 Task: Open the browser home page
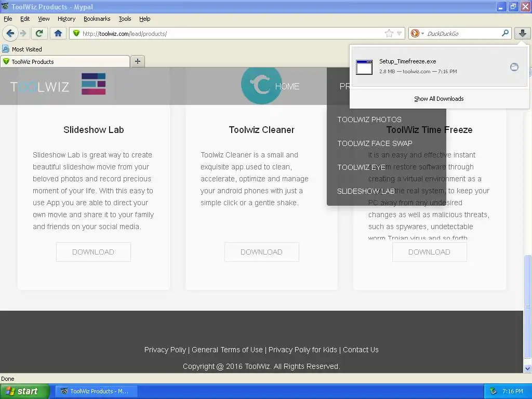[x=58, y=33]
